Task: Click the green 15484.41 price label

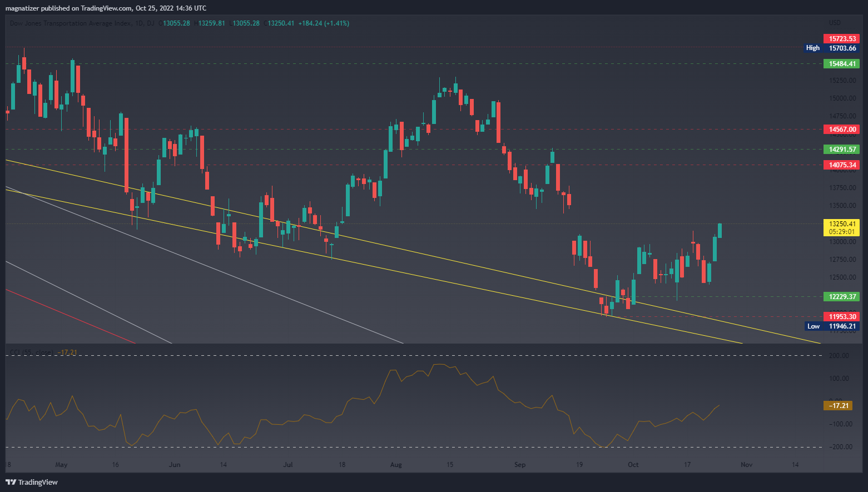Action: [841, 64]
